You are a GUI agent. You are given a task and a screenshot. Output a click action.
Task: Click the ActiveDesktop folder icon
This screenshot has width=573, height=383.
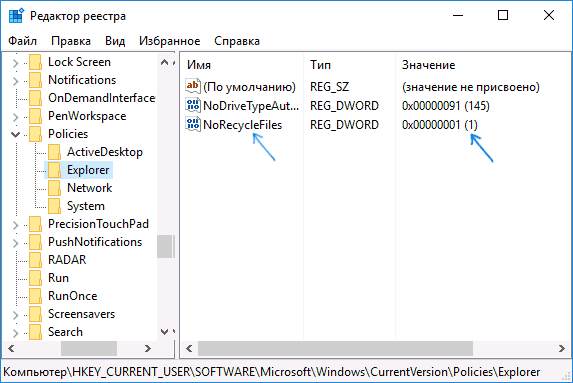pyautogui.click(x=54, y=152)
